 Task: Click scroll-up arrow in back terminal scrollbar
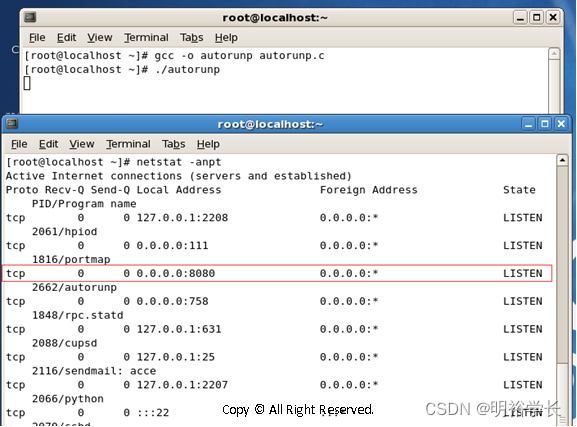(554, 54)
